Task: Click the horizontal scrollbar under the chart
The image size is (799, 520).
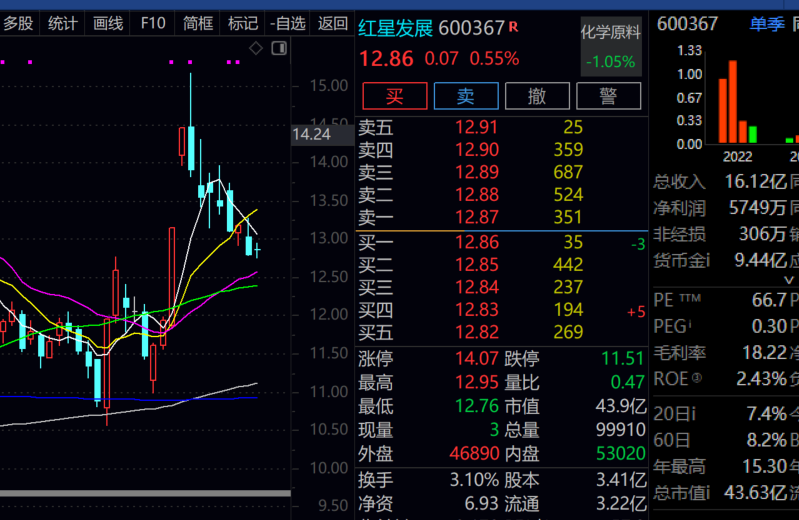Action: click(145, 493)
